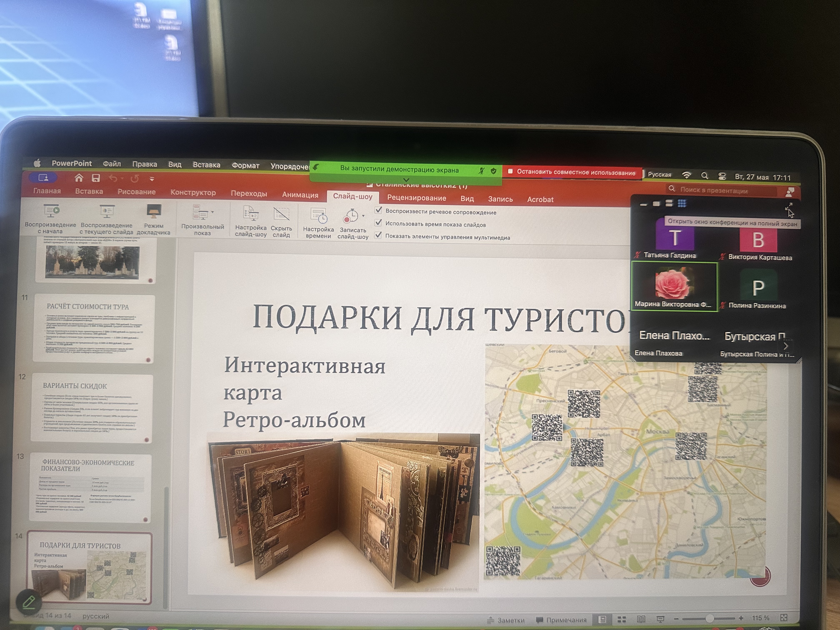Screen dimensions: 840x630
Task: Open quick access toolbar customize dropdown
Action: pyautogui.click(x=152, y=179)
